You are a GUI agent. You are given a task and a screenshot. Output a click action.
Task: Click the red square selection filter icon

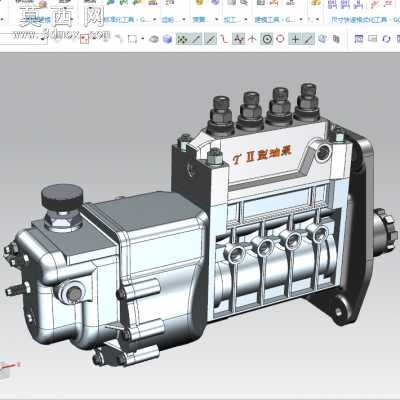[x=85, y=40]
